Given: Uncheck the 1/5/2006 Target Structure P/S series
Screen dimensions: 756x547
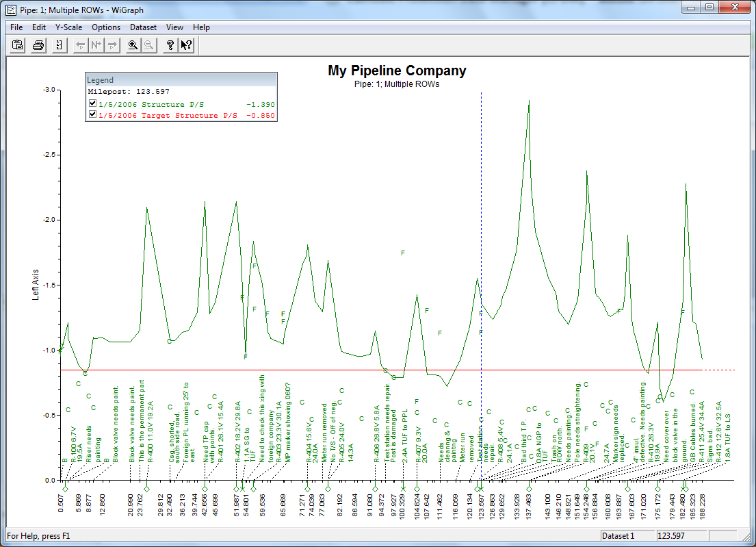Looking at the screenshot, I should [x=92, y=115].
